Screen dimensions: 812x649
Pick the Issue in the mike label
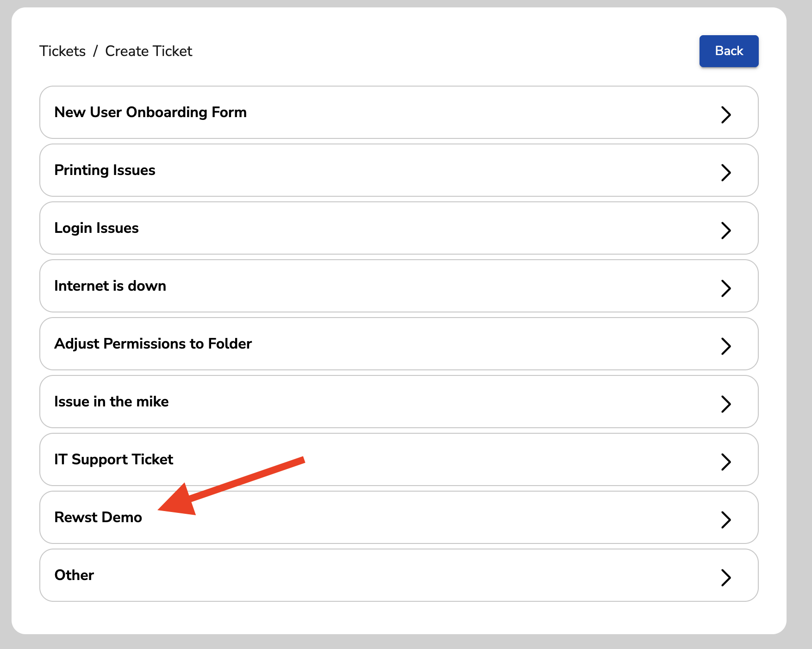click(x=111, y=401)
